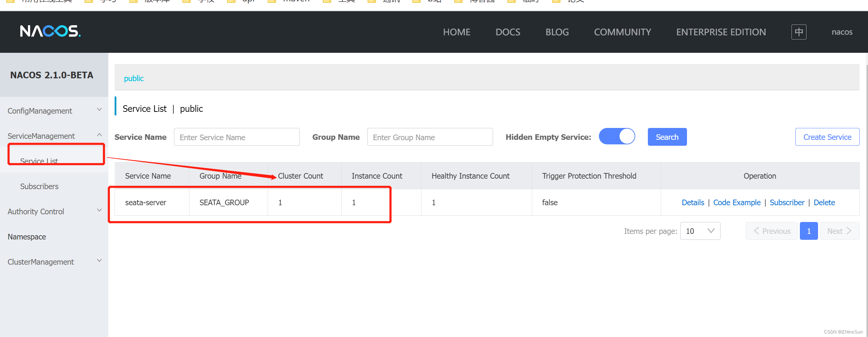Open the Namespace page
Screen dimensions: 868x337
pos(27,237)
